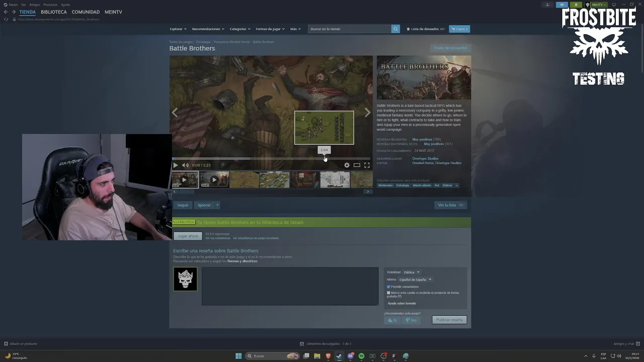The height and width of the screenshot is (362, 644).
Task: Open Discord from taskbar
Action: 350,356
